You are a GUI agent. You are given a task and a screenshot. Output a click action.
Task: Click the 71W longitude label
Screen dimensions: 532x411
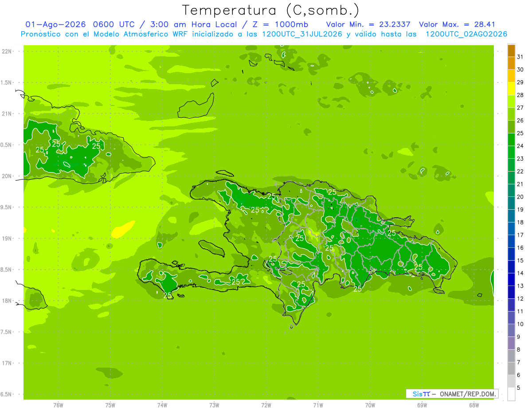click(318, 405)
